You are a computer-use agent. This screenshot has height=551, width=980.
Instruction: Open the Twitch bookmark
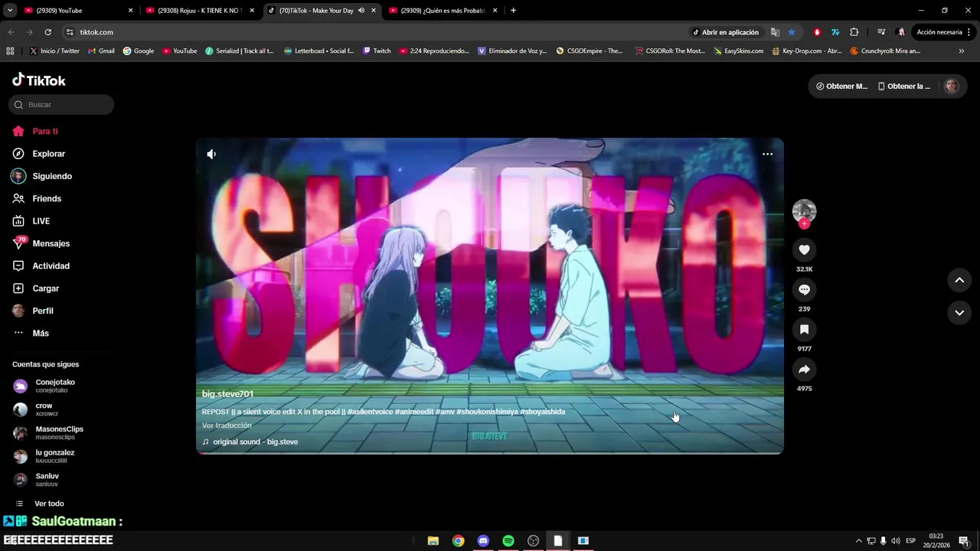click(x=377, y=51)
